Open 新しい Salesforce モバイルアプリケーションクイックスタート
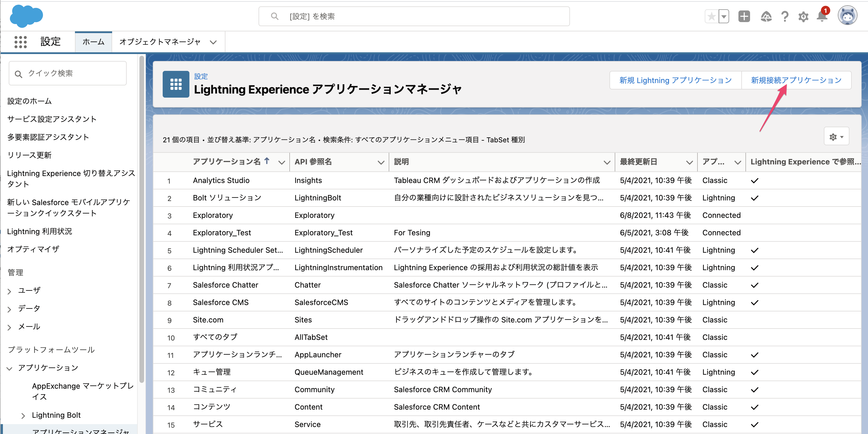This screenshot has width=868, height=434. point(69,208)
